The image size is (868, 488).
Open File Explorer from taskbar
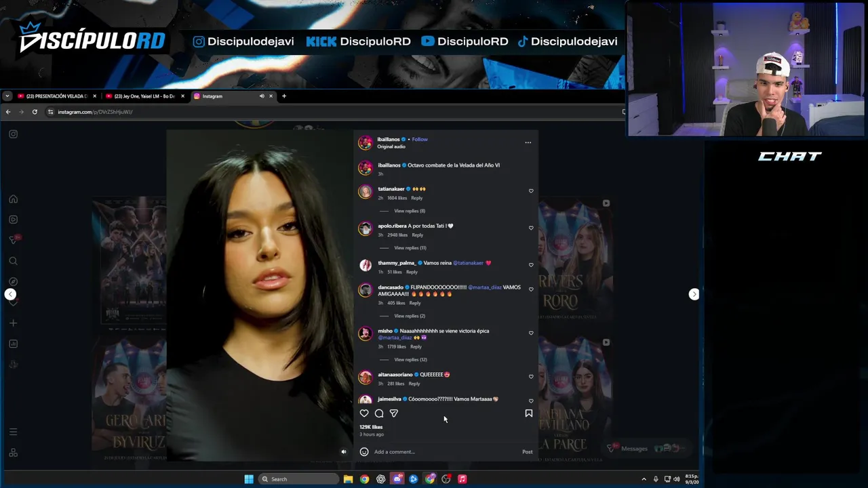coord(348,479)
